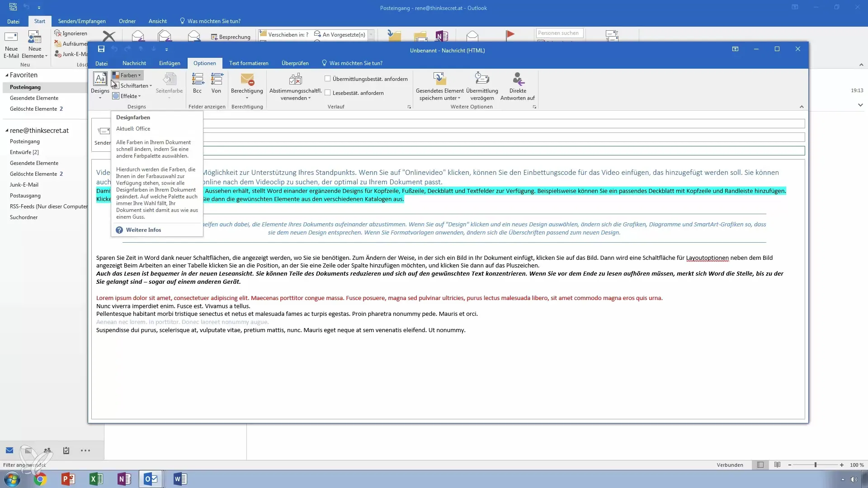
Task: Customize Quick Access Toolbar in message window
Action: [166, 49]
